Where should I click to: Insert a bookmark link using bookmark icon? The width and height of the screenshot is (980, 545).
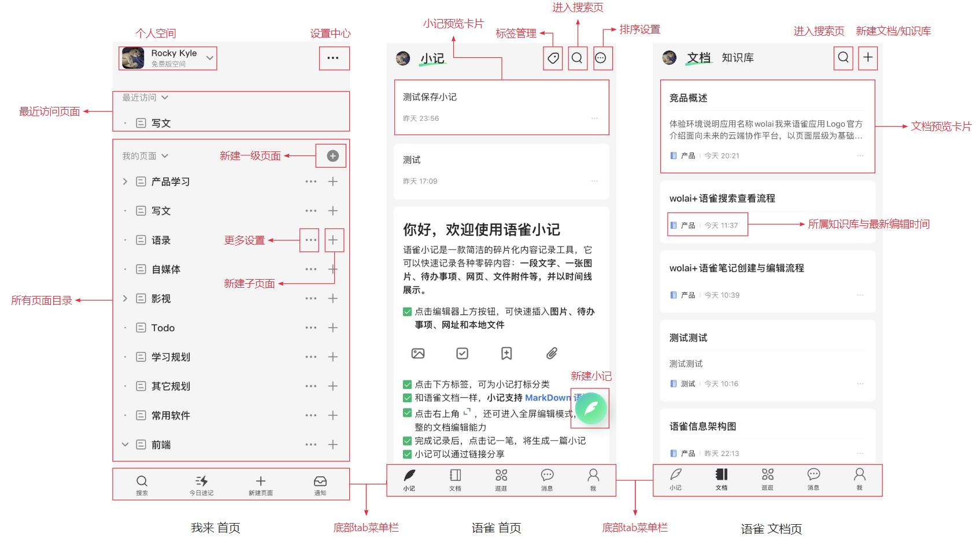[x=506, y=353]
